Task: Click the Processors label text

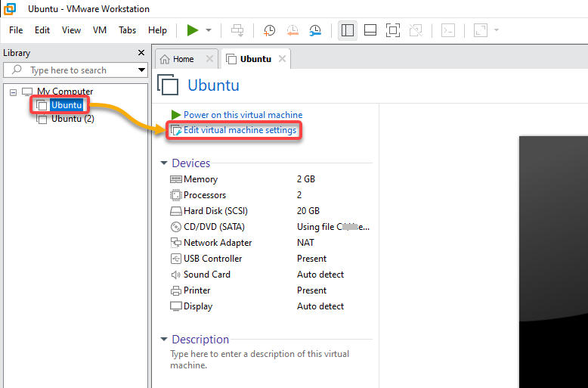Action: pos(205,195)
